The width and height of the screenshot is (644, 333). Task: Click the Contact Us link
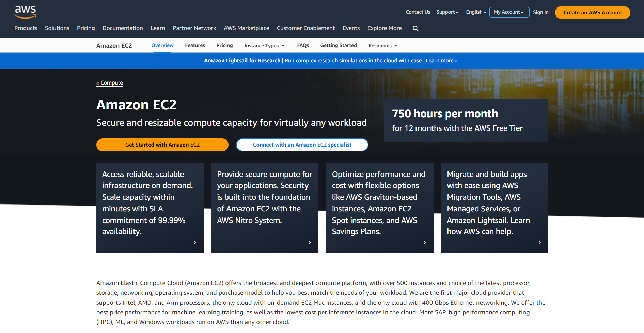(x=418, y=12)
